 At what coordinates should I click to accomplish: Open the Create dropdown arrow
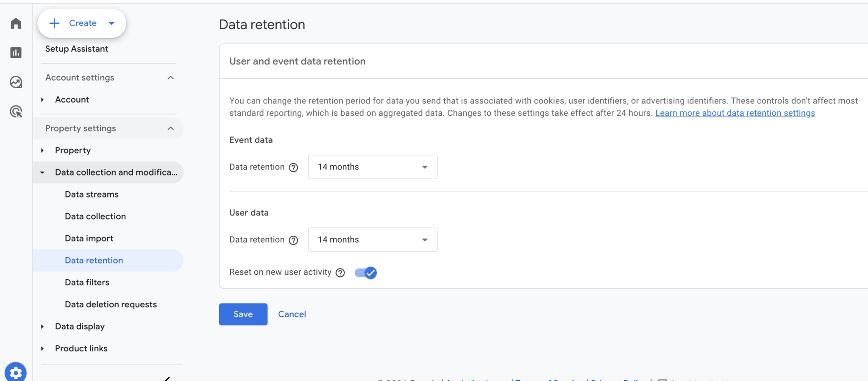coord(112,23)
